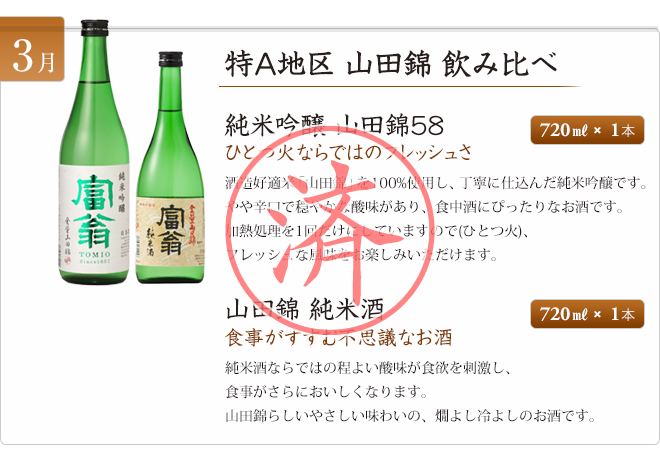The height and width of the screenshot is (460, 660).
Task: Click the 純米吟醸 description paragraph
Action: 436,218
